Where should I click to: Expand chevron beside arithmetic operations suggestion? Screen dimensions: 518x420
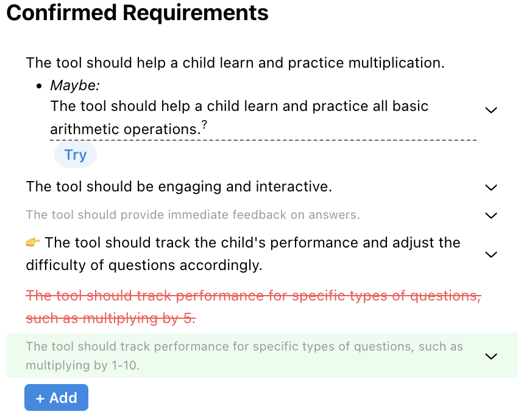[x=491, y=110]
